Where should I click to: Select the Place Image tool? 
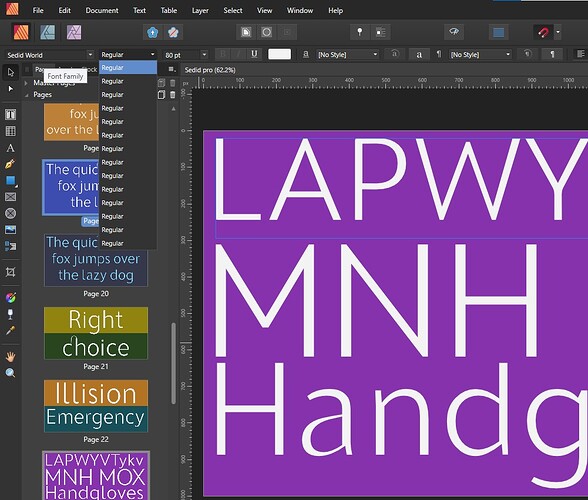tap(10, 230)
